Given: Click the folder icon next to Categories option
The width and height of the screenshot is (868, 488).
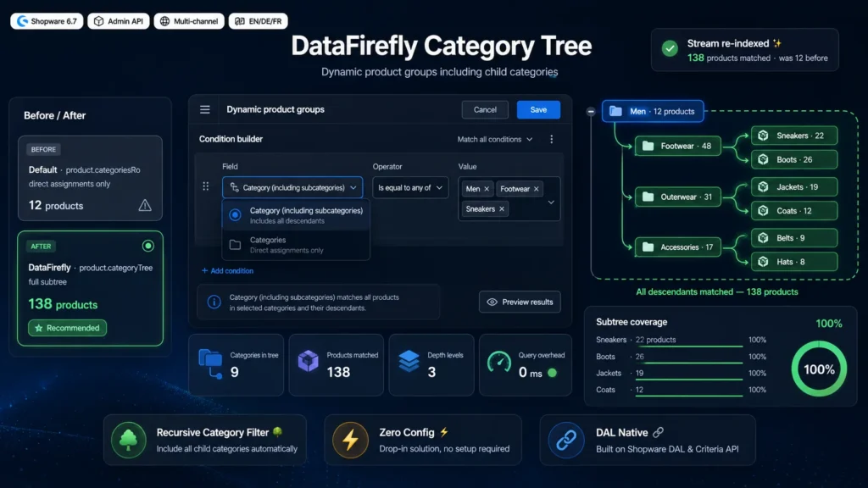Looking at the screenshot, I should point(236,245).
